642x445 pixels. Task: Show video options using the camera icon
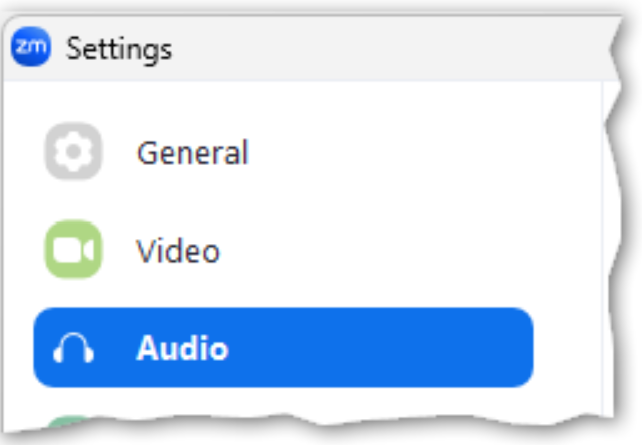(73, 250)
